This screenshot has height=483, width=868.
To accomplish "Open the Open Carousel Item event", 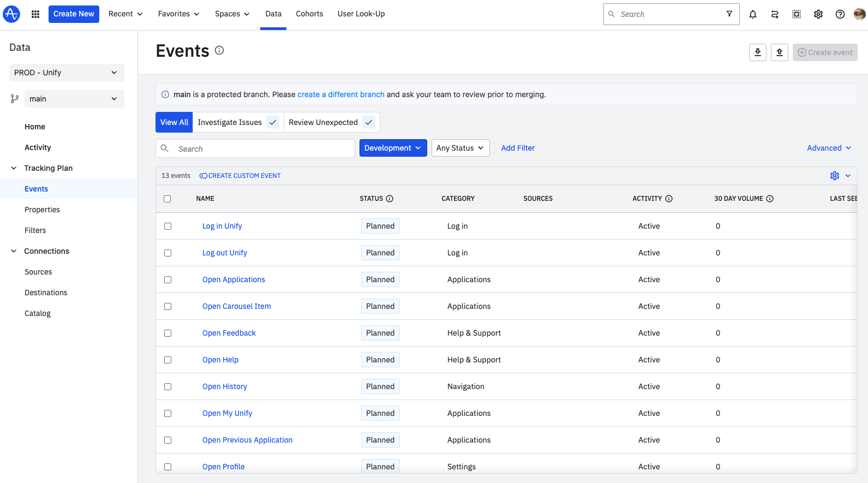I will pyautogui.click(x=236, y=306).
